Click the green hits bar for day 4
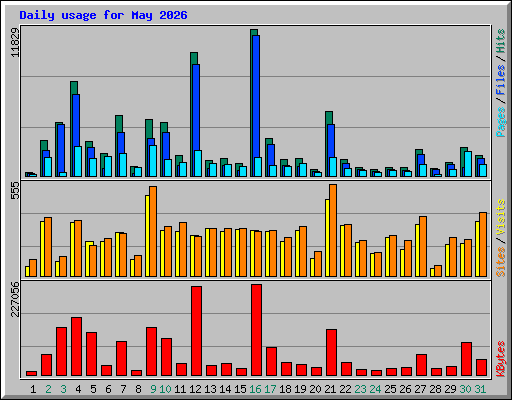The image size is (512, 400). click(74, 87)
